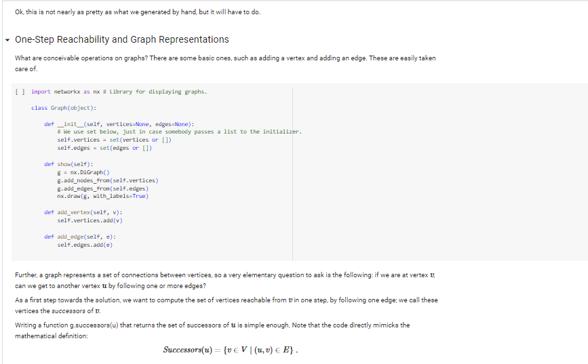Click the 'self.vertices.add(v)' line

[x=90, y=220]
